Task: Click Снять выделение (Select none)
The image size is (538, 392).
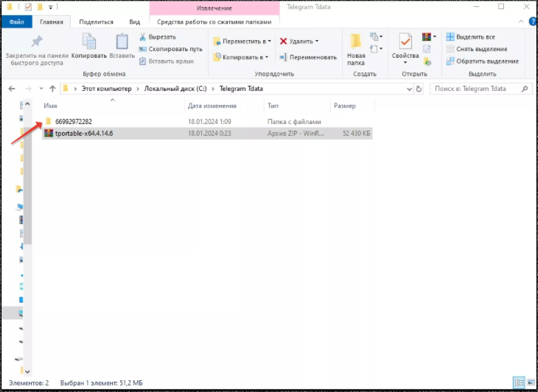Action: point(477,49)
